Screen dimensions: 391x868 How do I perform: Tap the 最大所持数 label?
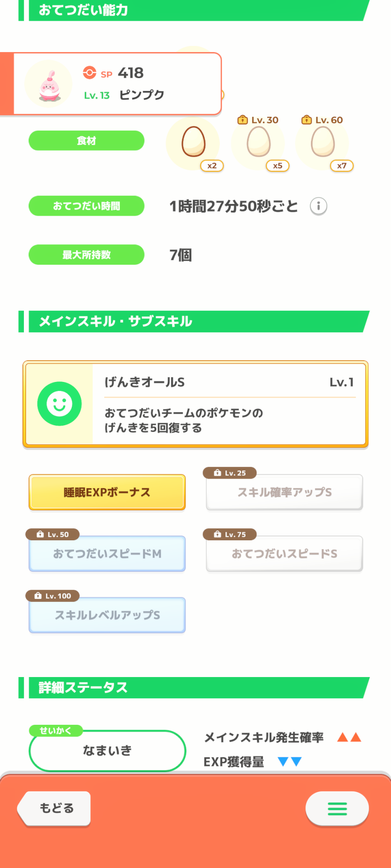point(86,255)
